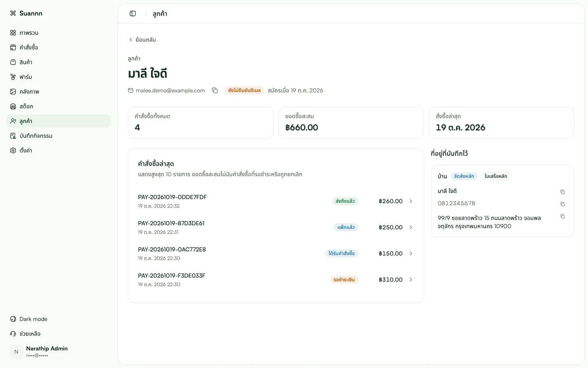Screen dimensions: 588x368
Task: Click the คลังภาพ image icon
Action: coord(13,92)
